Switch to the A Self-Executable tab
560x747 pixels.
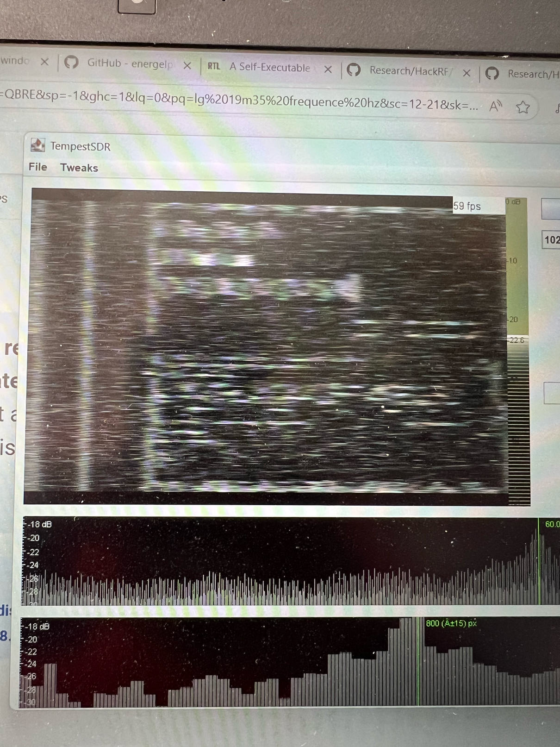pyautogui.click(x=269, y=68)
